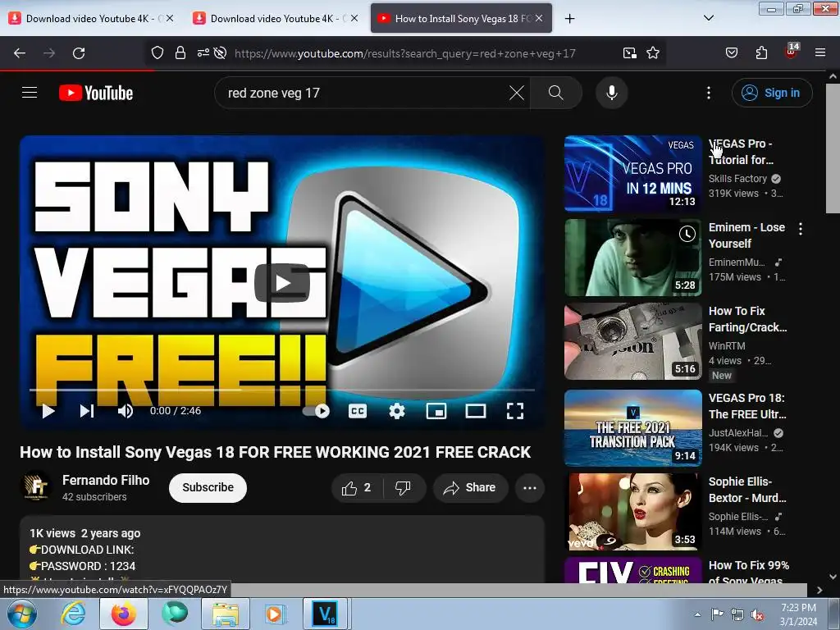Open Windows Media Player taskbar icon
This screenshot has width=840, height=630.
(276, 614)
